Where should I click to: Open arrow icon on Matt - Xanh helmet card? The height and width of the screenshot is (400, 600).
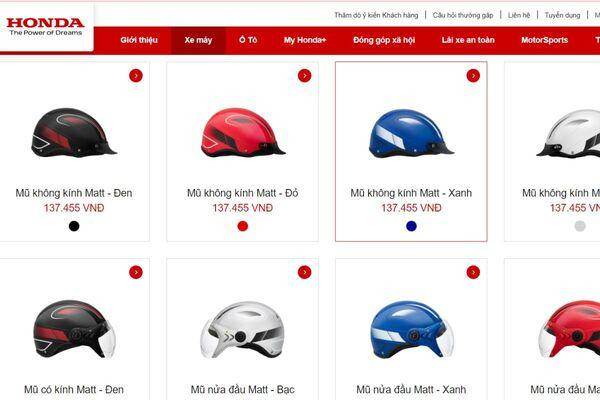(473, 76)
